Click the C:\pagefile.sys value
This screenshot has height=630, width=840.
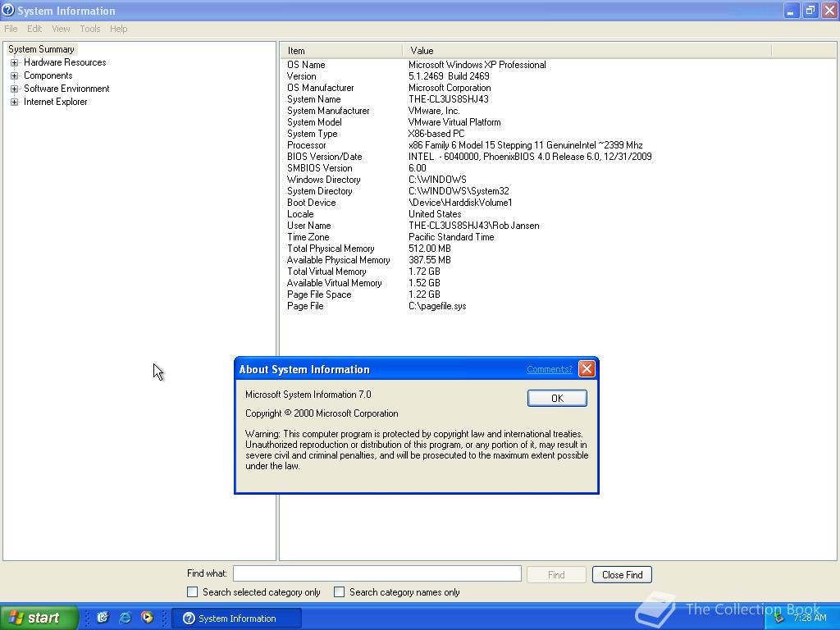(437, 306)
